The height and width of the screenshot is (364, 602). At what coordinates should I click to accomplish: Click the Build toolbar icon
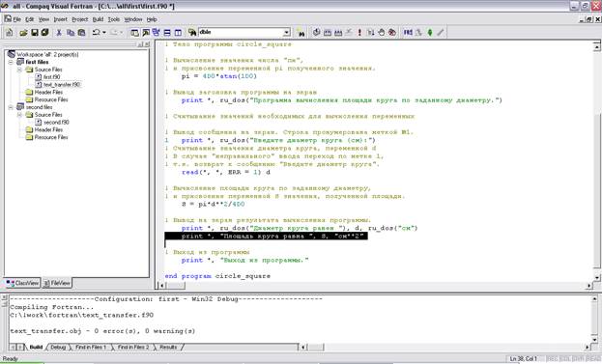tap(328, 33)
